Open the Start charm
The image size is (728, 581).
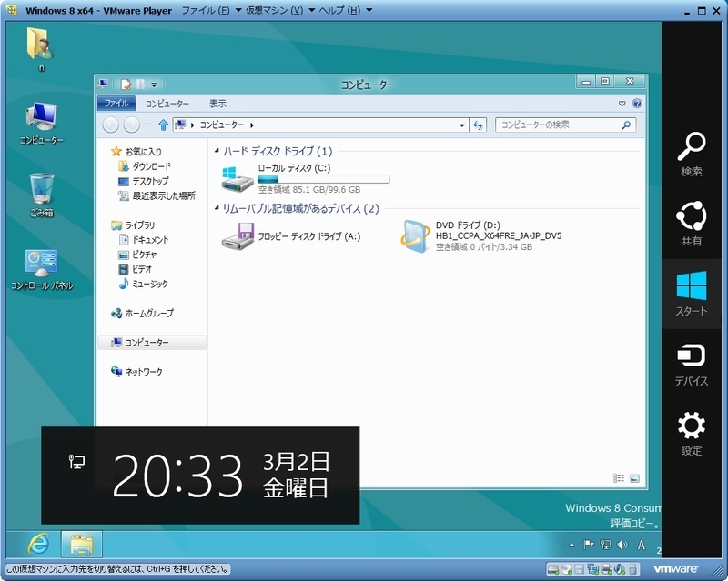pyautogui.click(x=692, y=294)
